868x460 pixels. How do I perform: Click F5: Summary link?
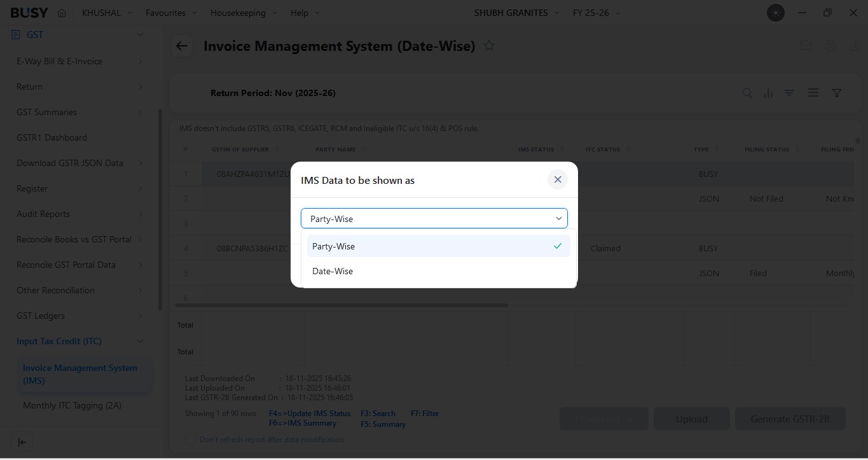pos(383,424)
